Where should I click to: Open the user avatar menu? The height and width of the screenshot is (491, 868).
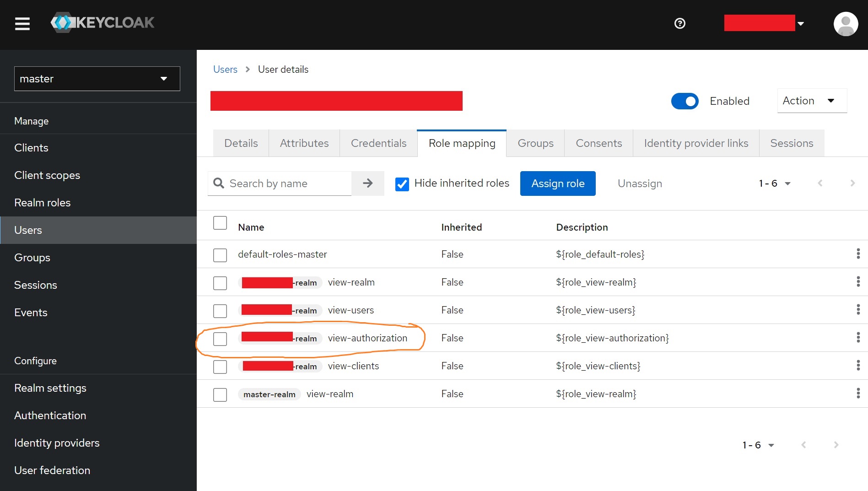[x=845, y=24]
